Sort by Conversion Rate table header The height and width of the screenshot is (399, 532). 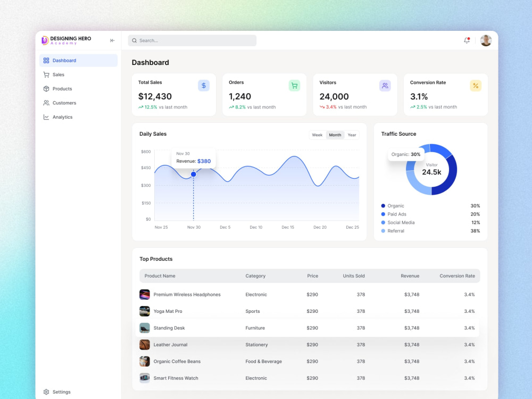(457, 276)
